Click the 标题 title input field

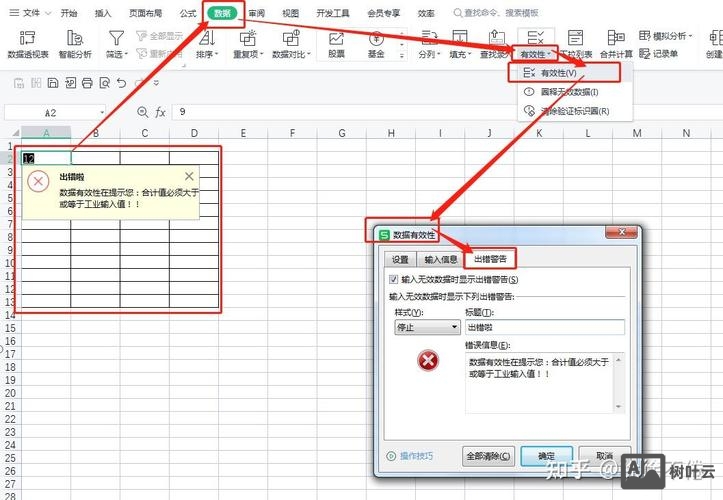coord(545,327)
